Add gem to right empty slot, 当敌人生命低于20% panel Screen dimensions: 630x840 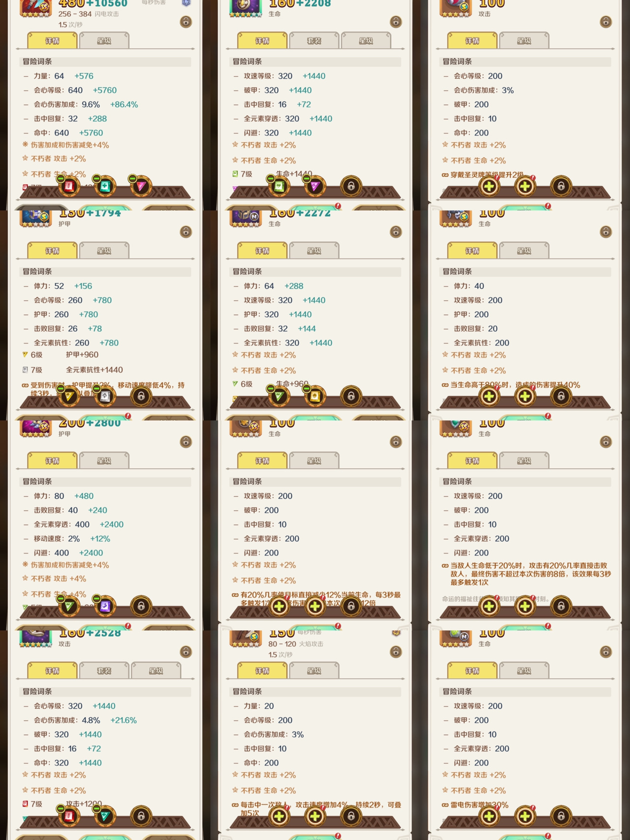point(525,607)
